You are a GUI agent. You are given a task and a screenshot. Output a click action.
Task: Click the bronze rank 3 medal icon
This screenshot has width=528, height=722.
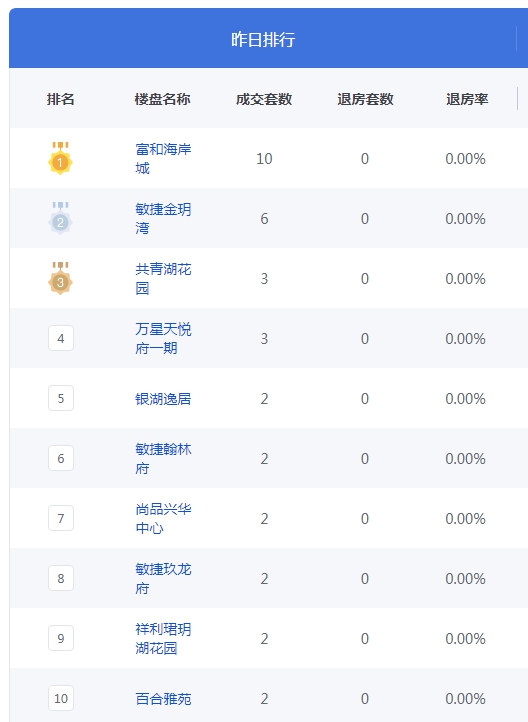point(60,278)
